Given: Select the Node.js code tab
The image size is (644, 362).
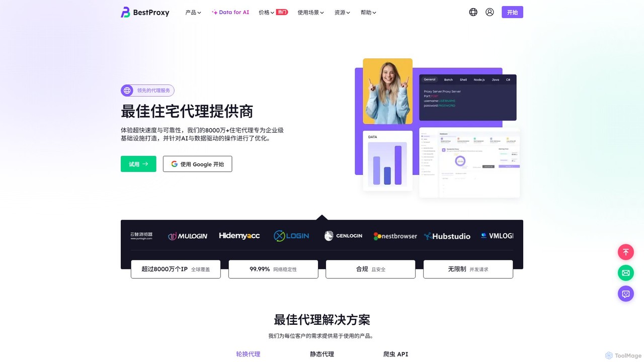Looking at the screenshot, I should [479, 79].
